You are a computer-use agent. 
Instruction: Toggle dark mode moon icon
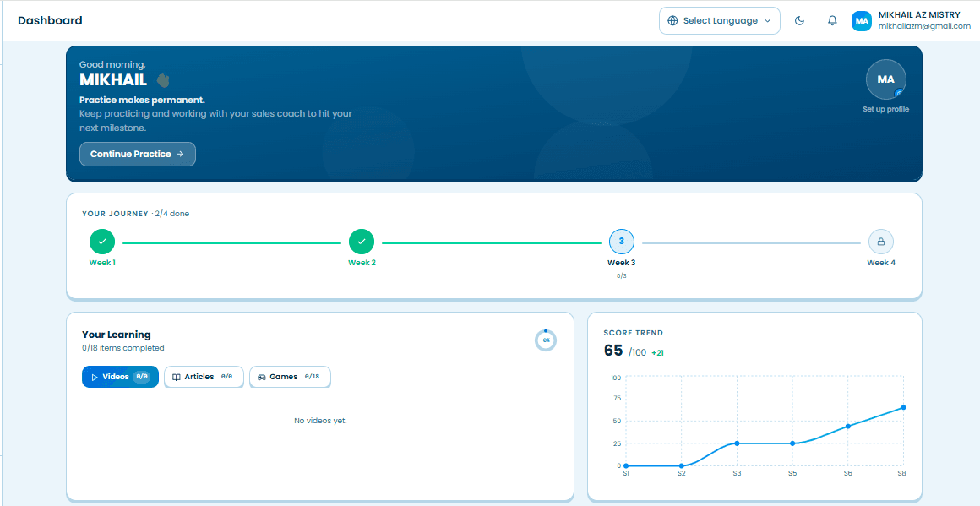[x=798, y=20]
